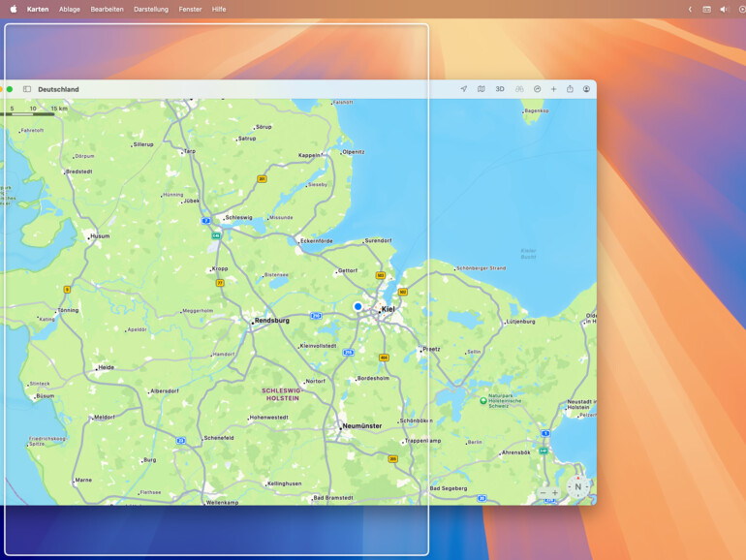The height and width of the screenshot is (560, 746).
Task: Click the Neumünster label on the map
Action: click(x=362, y=426)
